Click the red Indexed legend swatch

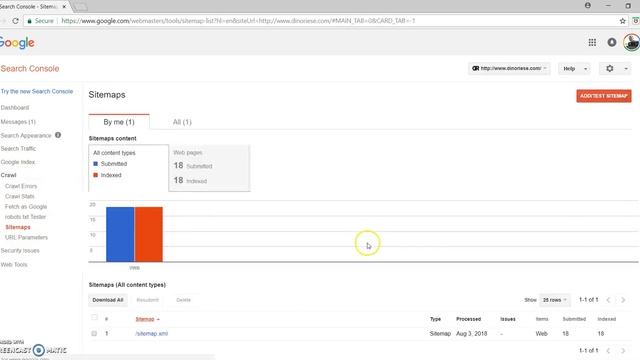[x=96, y=175]
